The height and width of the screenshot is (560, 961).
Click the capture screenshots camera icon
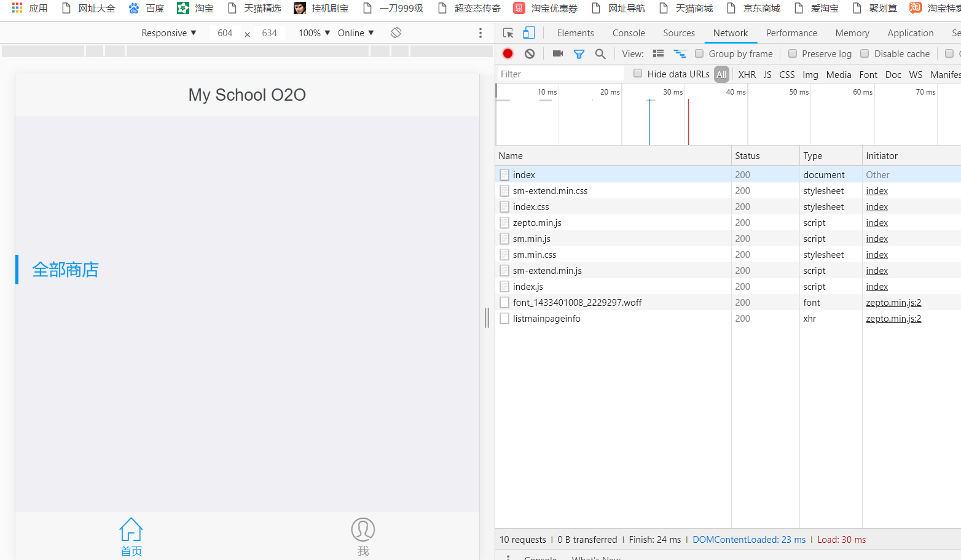click(x=558, y=53)
